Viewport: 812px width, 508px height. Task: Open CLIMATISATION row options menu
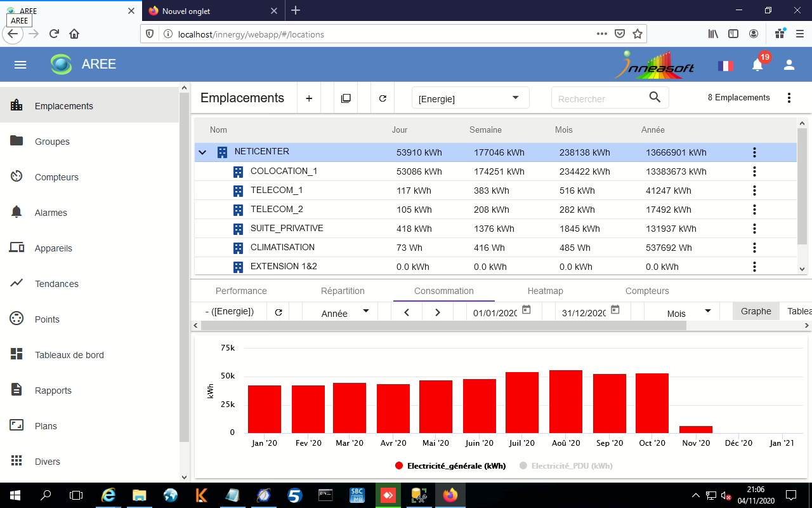[754, 248]
